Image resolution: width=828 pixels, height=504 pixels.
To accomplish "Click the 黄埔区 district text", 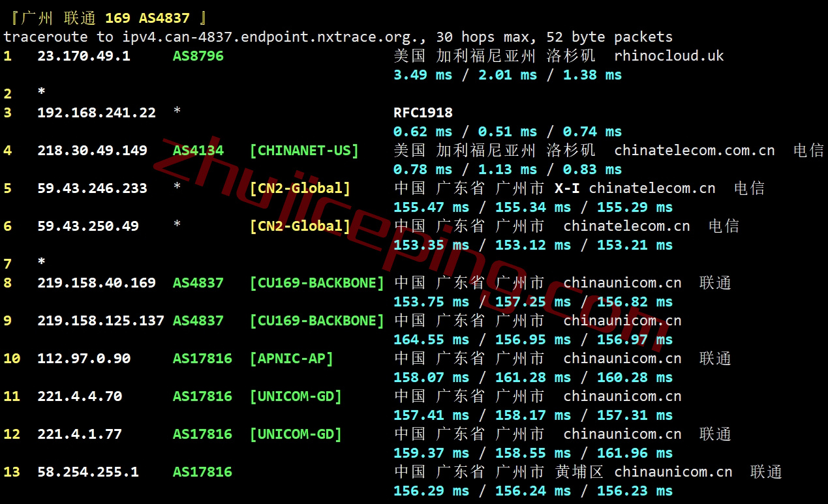I will [579, 472].
